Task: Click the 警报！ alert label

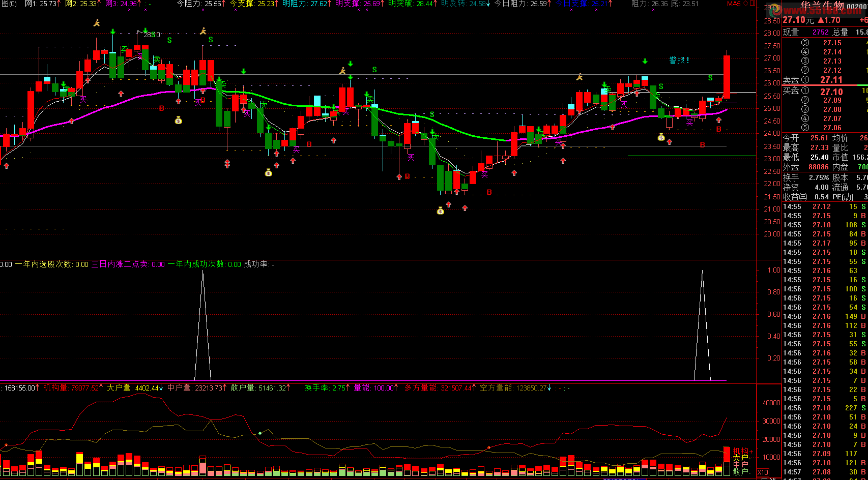Action: [679, 60]
